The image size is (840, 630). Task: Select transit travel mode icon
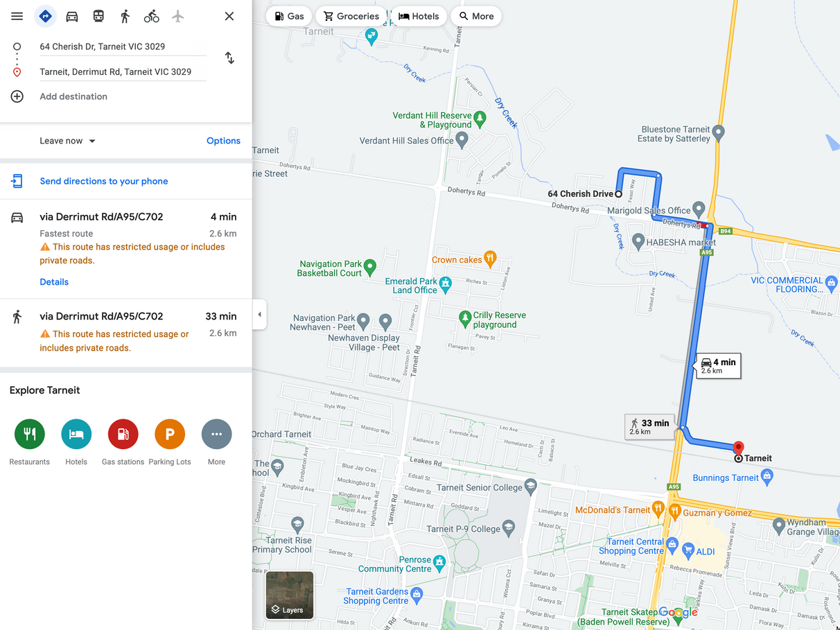click(x=98, y=16)
